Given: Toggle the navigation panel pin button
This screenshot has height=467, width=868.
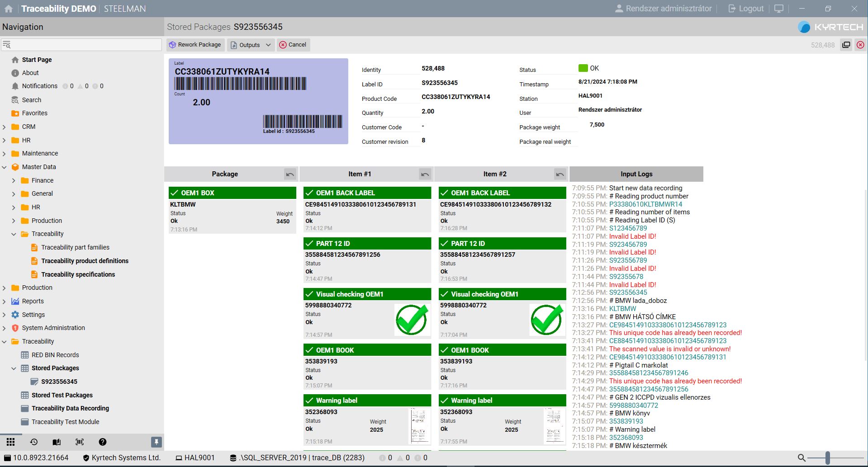Looking at the screenshot, I should pos(156,442).
